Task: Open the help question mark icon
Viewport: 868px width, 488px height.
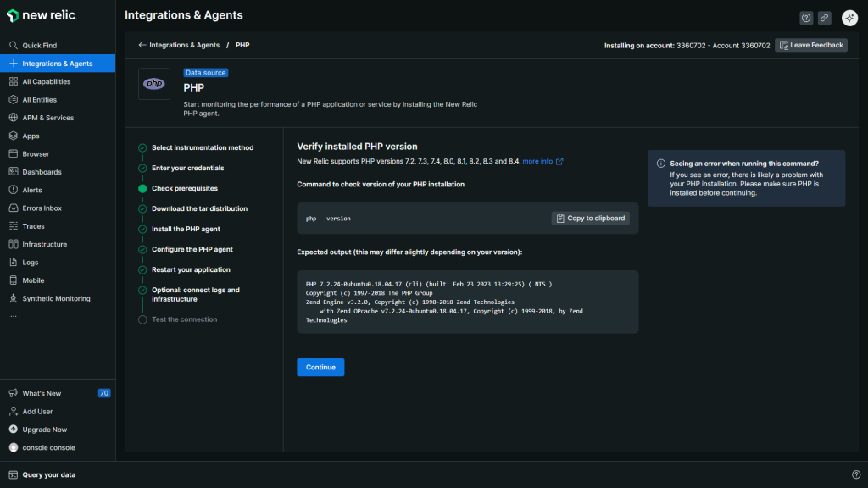Action: pos(806,18)
